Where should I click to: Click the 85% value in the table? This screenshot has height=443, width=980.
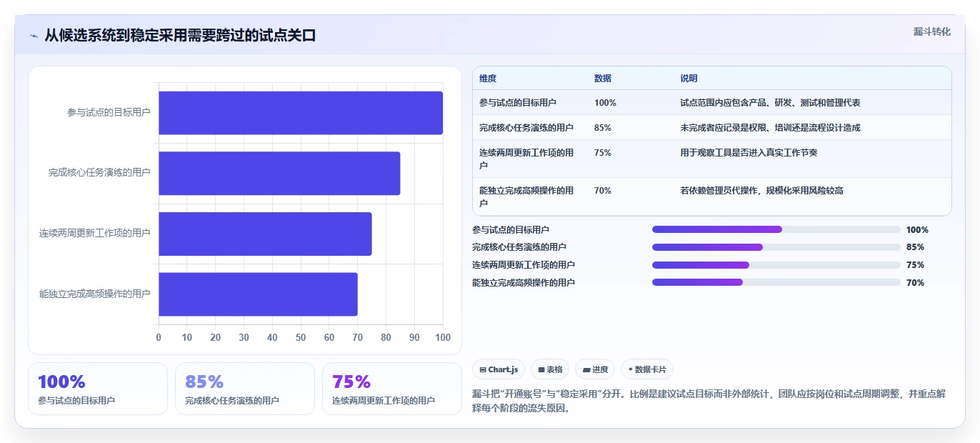tap(602, 128)
